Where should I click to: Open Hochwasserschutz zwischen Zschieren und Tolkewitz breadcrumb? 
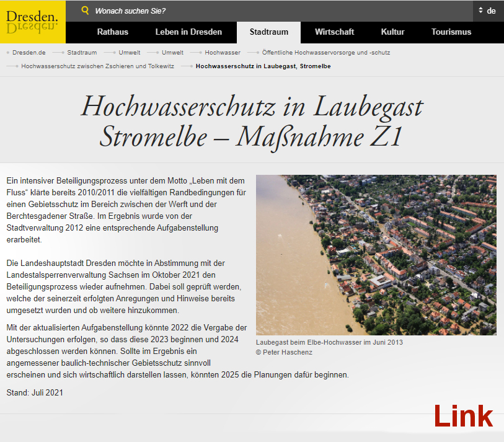pyautogui.click(x=97, y=66)
